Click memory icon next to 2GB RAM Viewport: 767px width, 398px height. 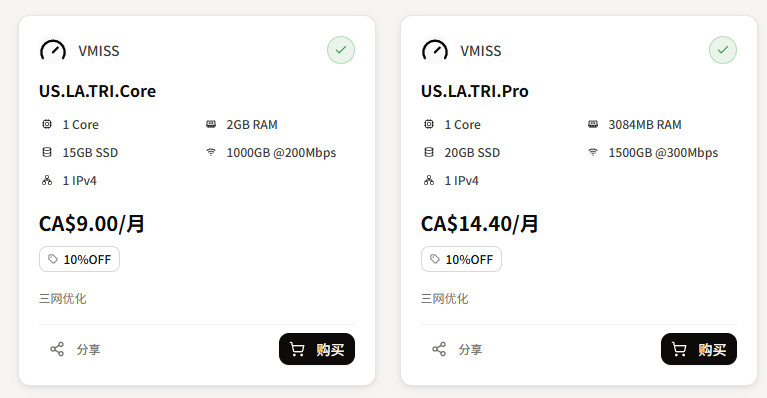pos(211,124)
